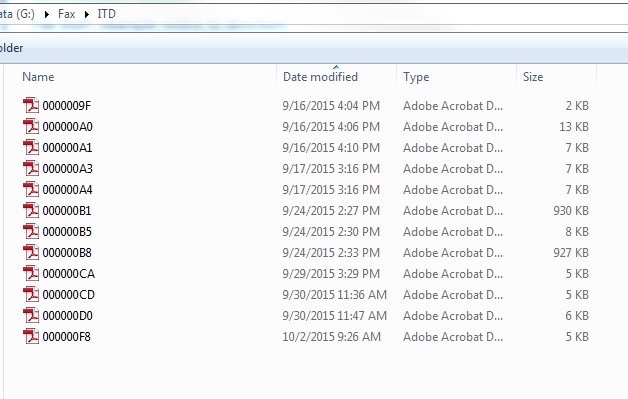Select file name 000000A3

point(68,169)
